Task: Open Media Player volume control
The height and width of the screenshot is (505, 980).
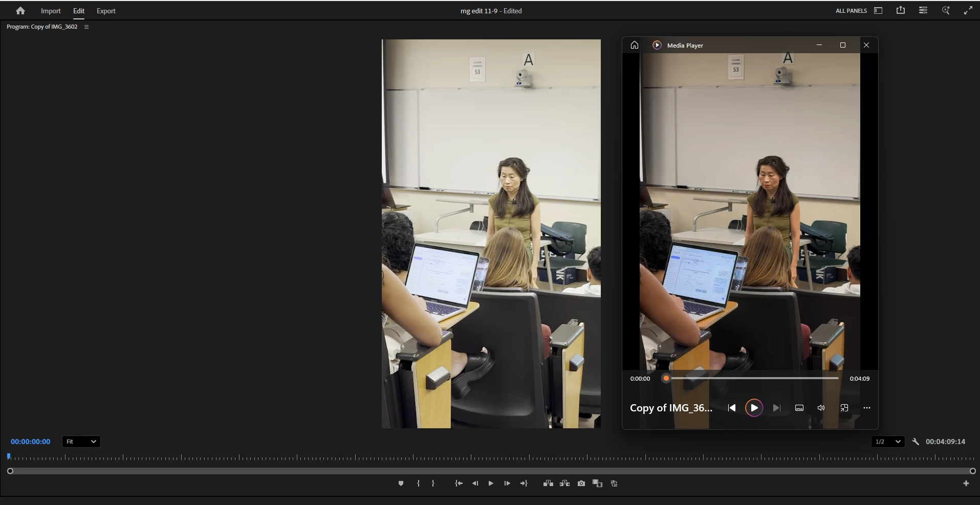Action: point(821,408)
